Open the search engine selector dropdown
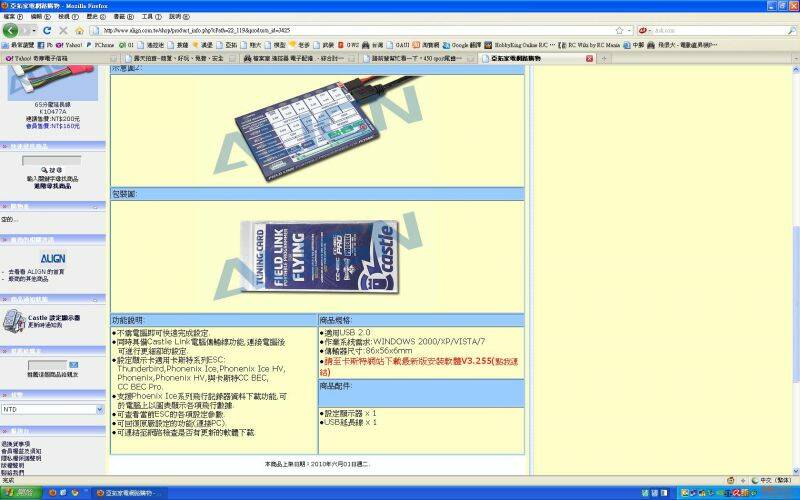The height and width of the screenshot is (500, 800). click(x=645, y=31)
